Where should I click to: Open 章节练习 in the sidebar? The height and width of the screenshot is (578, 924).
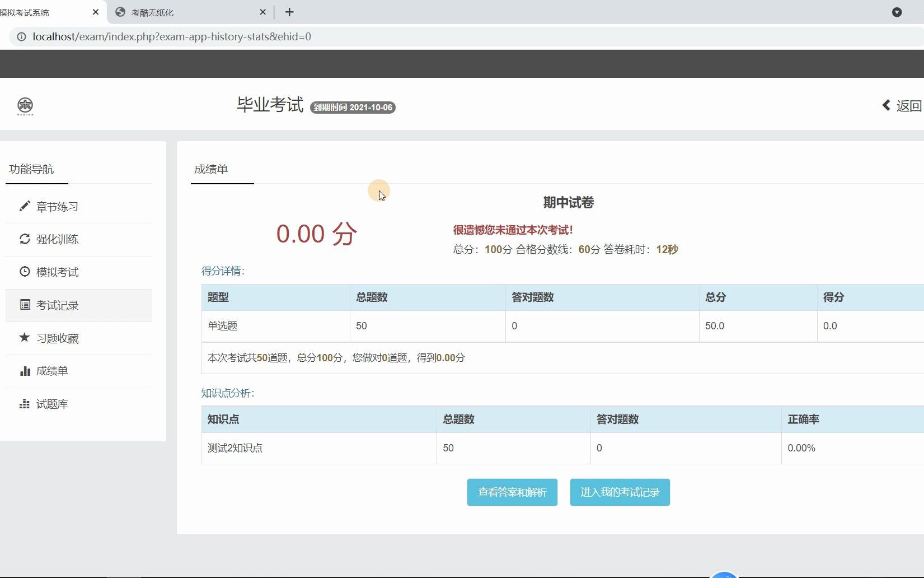79,207
